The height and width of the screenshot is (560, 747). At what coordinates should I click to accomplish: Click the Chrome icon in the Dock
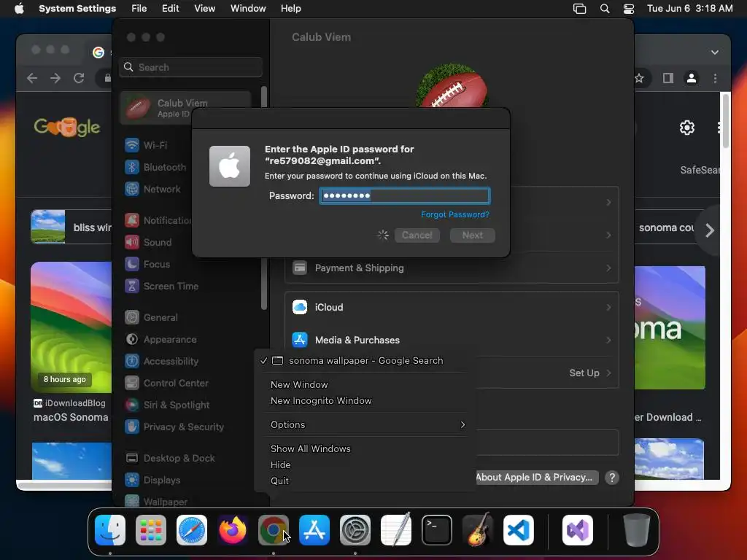point(274,530)
